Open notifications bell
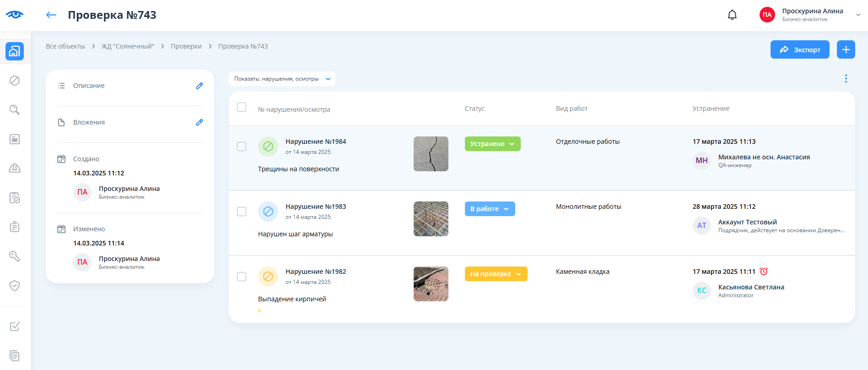The height and width of the screenshot is (370, 868). coord(732,15)
